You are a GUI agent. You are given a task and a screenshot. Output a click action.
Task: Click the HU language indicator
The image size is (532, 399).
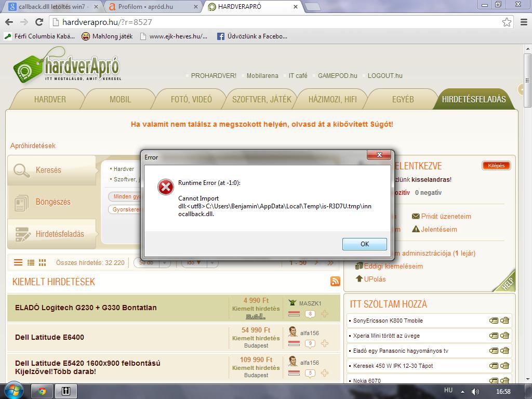click(x=448, y=390)
